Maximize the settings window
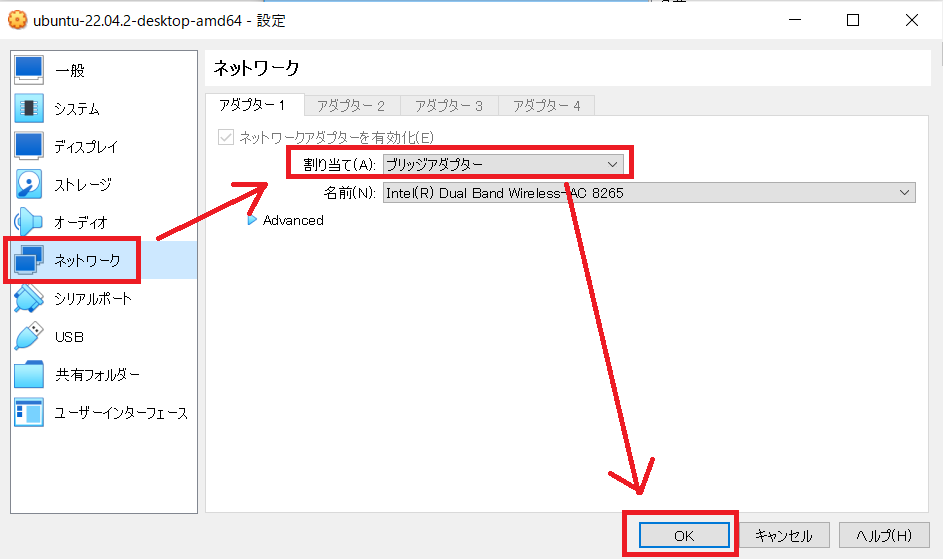 click(x=853, y=20)
